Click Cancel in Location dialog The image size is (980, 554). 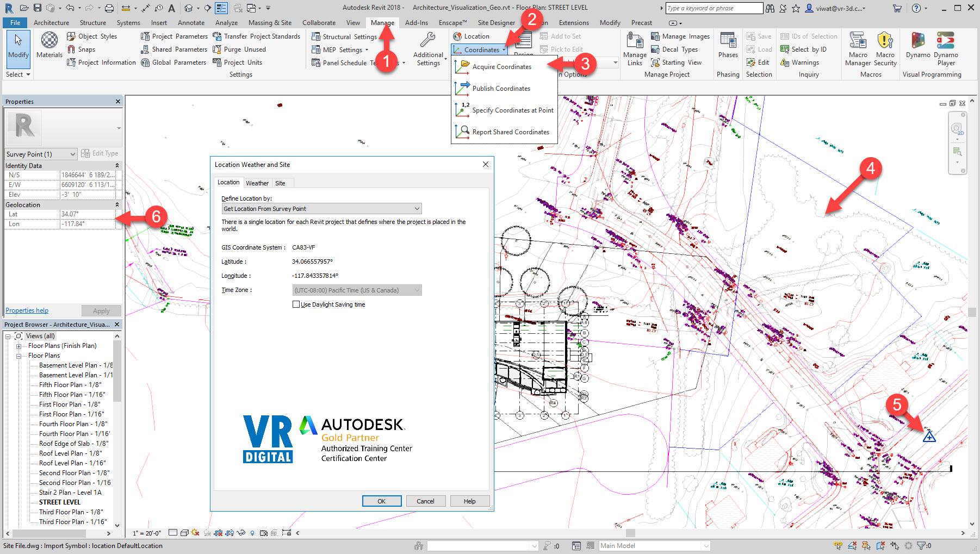point(425,501)
